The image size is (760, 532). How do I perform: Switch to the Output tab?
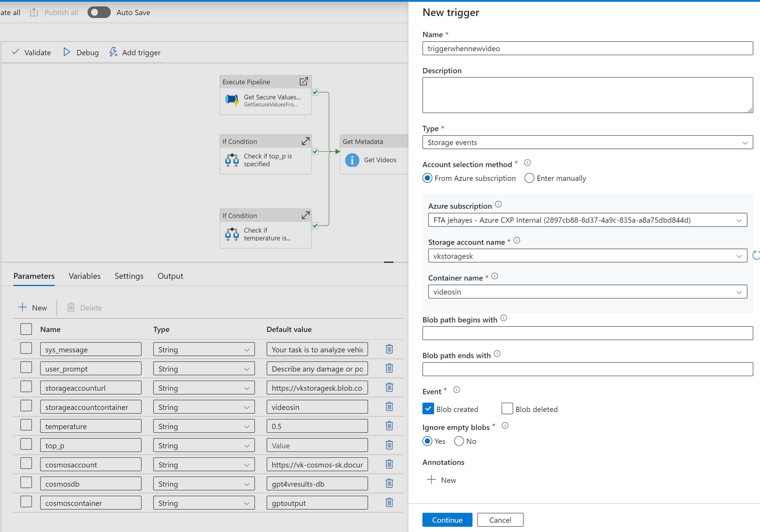click(x=170, y=276)
